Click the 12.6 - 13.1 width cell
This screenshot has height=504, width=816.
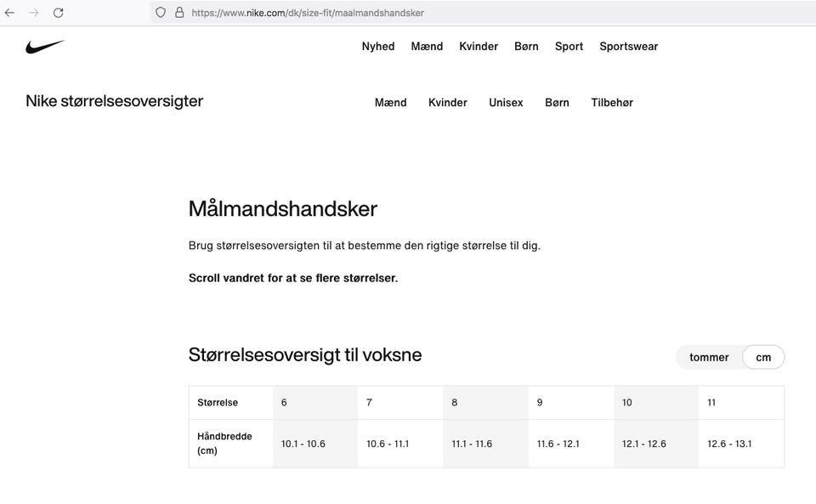click(x=741, y=444)
